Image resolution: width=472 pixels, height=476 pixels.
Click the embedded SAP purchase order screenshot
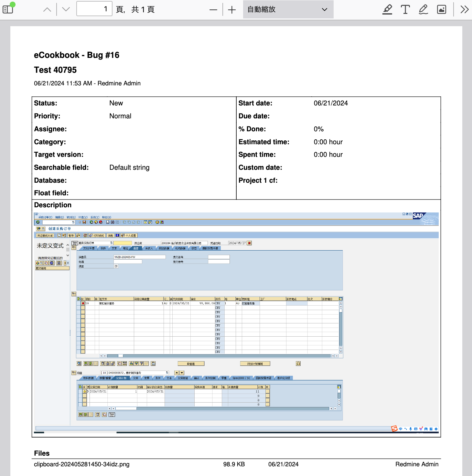point(236,323)
